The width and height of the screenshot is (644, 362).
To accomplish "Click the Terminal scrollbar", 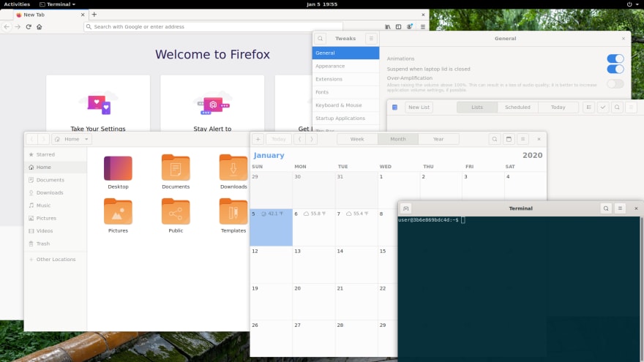I will pyautogui.click(x=642, y=290).
